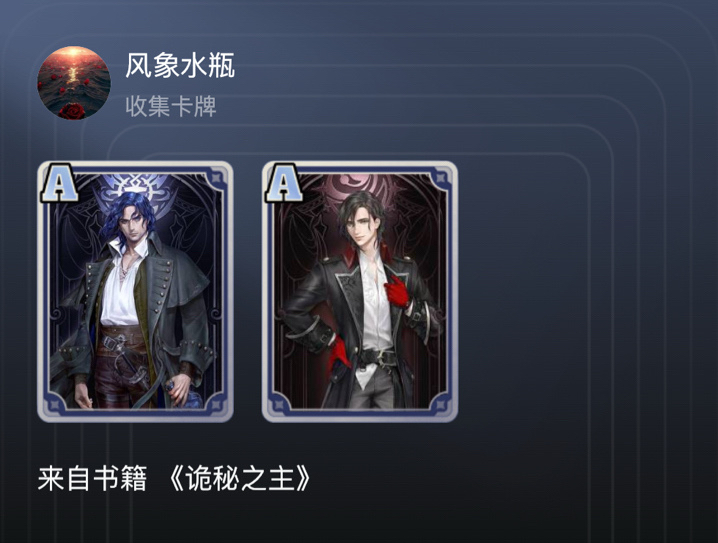Open the black-haired red-gloved character card
The width and height of the screenshot is (718, 543).
coord(360,291)
